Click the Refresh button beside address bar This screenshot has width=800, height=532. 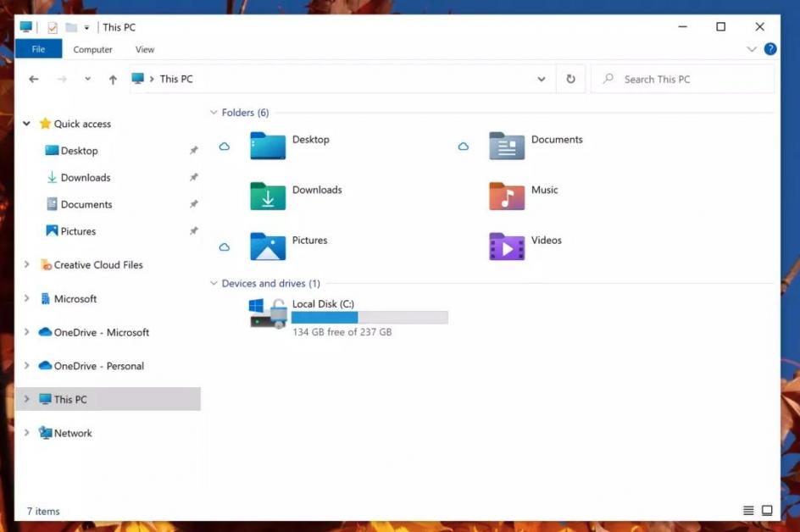pos(570,79)
